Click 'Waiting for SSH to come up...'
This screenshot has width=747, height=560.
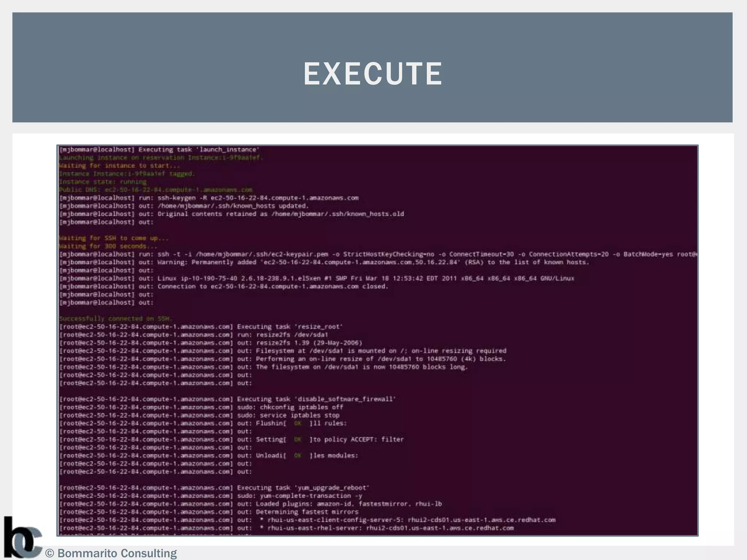point(114,238)
